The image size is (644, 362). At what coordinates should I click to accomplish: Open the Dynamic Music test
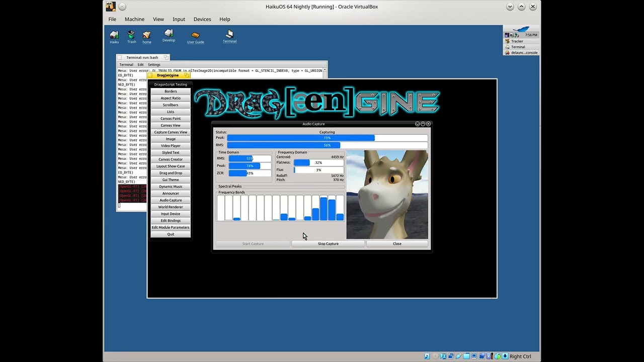click(x=171, y=187)
